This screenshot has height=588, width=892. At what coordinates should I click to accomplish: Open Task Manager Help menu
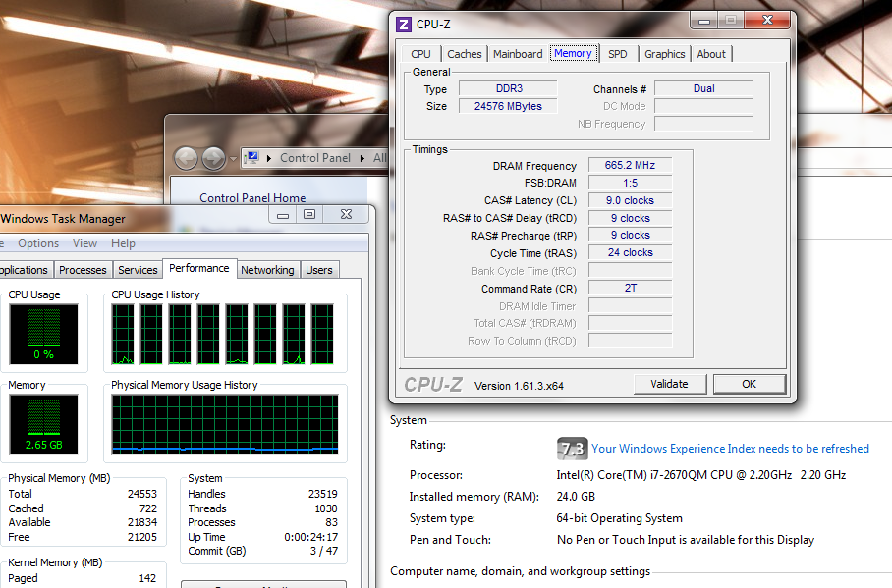[x=123, y=243]
